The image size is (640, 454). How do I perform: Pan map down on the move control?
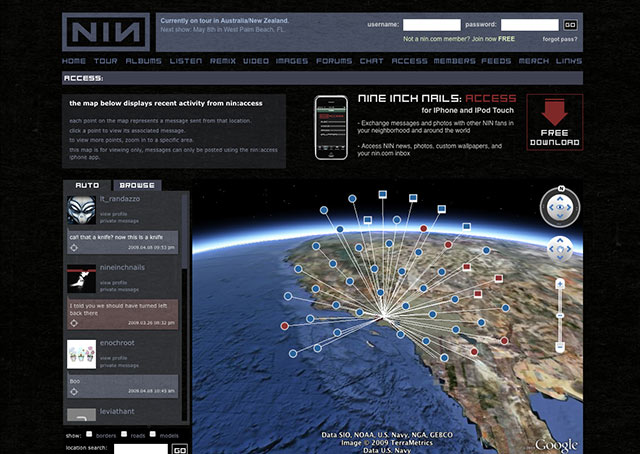(560, 258)
